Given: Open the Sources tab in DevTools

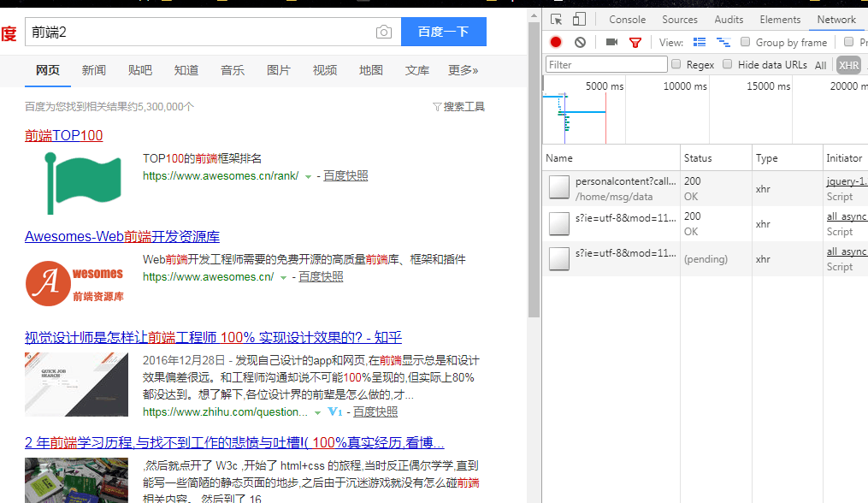Looking at the screenshot, I should tap(680, 20).
